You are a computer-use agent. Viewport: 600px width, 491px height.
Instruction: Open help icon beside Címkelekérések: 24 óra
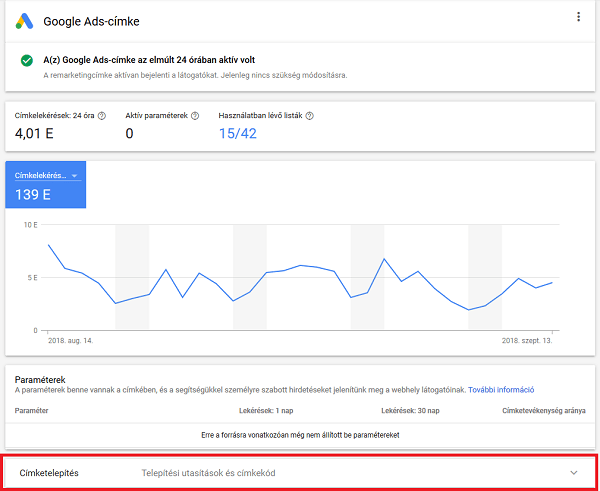pyautogui.click(x=102, y=116)
